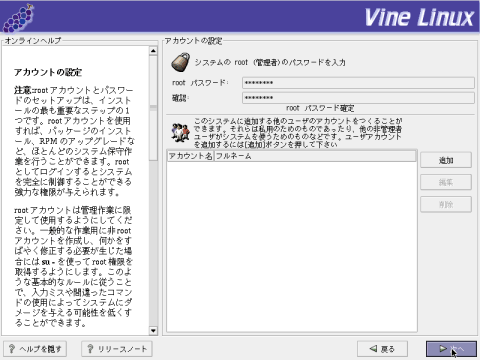Click the アカウント名 column header
This screenshot has height=360, width=480.
coord(190,156)
